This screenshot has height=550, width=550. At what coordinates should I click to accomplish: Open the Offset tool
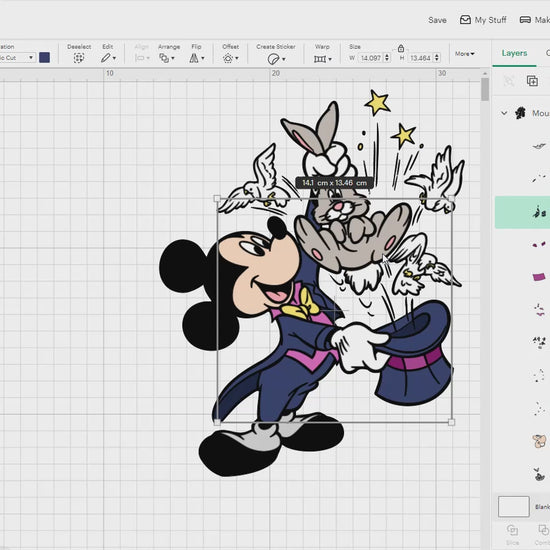pyautogui.click(x=228, y=58)
